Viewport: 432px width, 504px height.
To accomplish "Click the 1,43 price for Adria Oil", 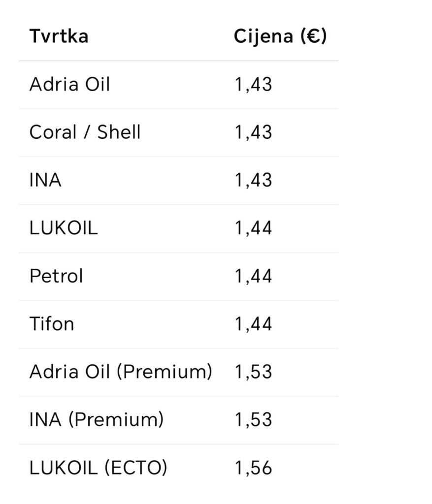I will coord(253,85).
